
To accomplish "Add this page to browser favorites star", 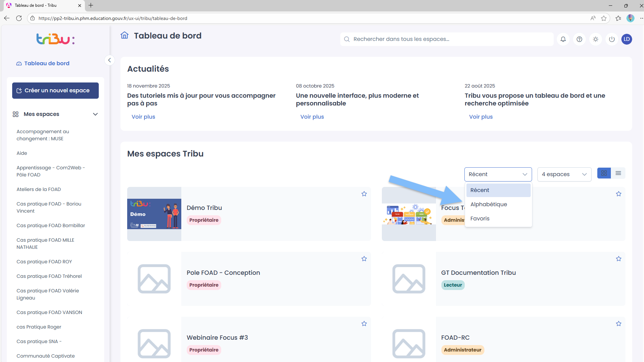I will pos(604,18).
